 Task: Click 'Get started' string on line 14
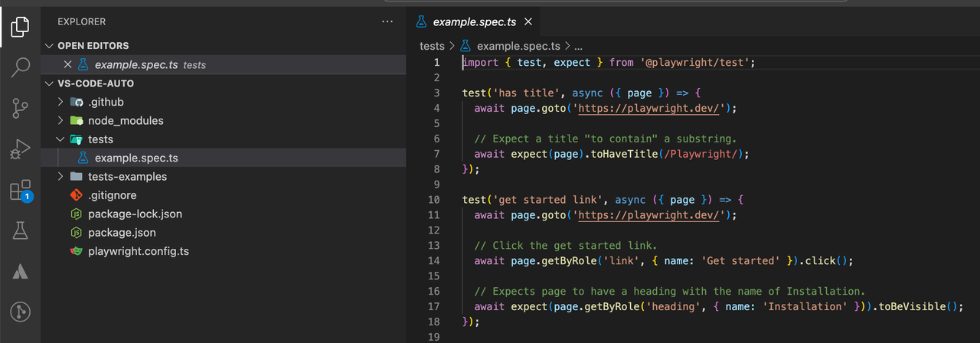741,261
